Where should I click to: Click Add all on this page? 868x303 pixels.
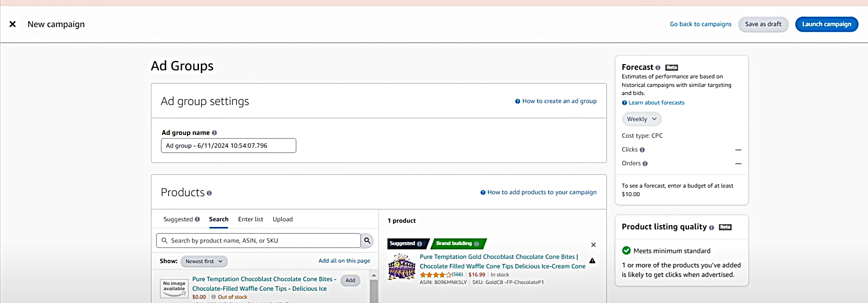click(x=344, y=261)
